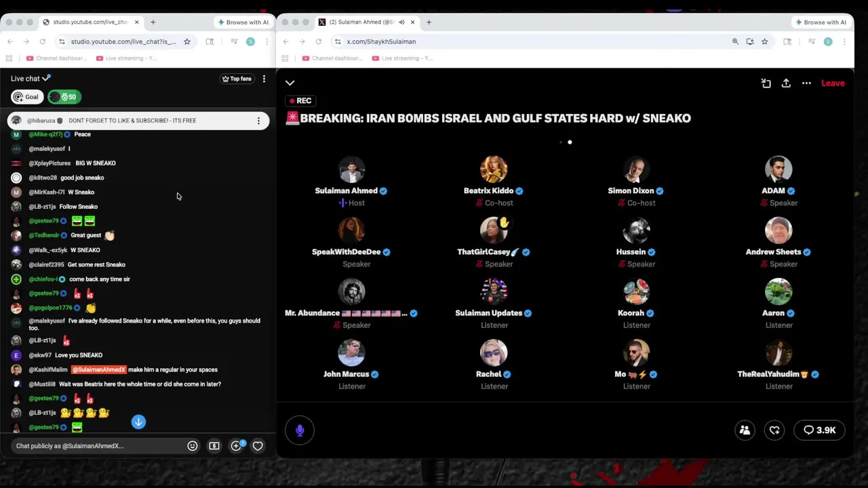Click the @SulaimanAhmedX mention tag
Viewport: 868px width, 488px height.
click(99, 370)
